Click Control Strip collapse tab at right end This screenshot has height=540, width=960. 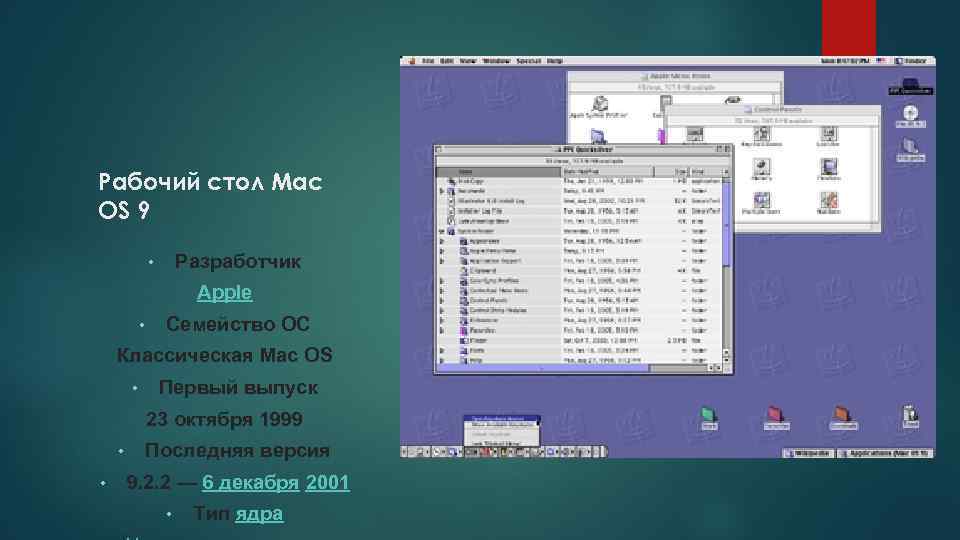point(604,452)
